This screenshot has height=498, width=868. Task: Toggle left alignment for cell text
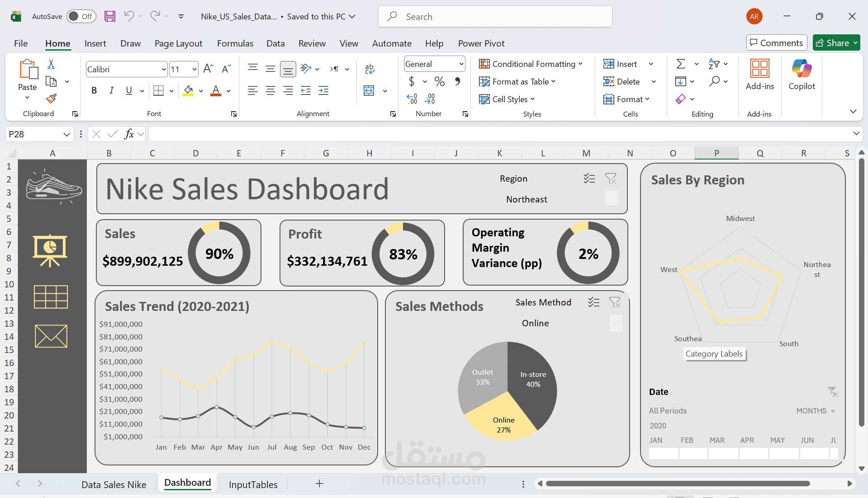click(252, 90)
